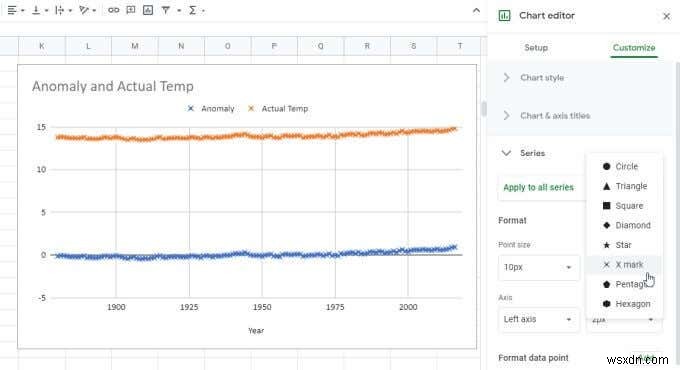Open the Left axis dropdown
This screenshot has width=680, height=370.
538,319
